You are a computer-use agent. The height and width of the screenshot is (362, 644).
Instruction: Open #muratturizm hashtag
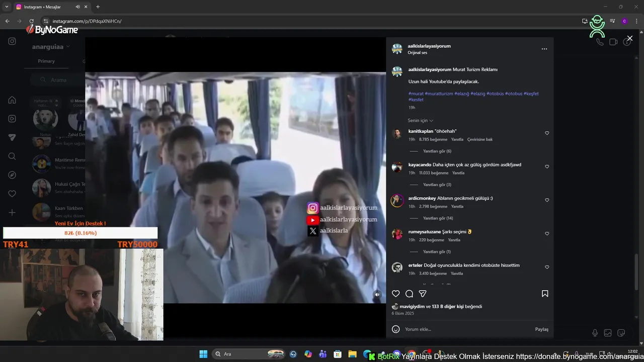tap(439, 94)
